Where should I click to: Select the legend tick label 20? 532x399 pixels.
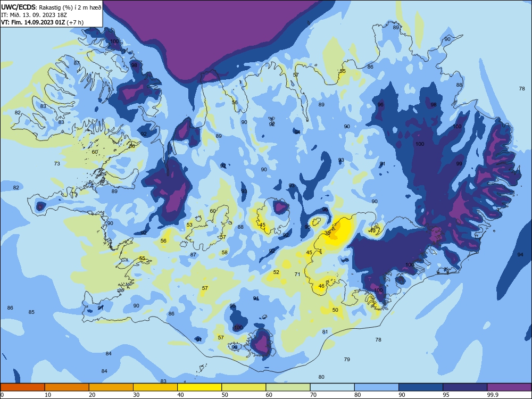pyautogui.click(x=92, y=395)
